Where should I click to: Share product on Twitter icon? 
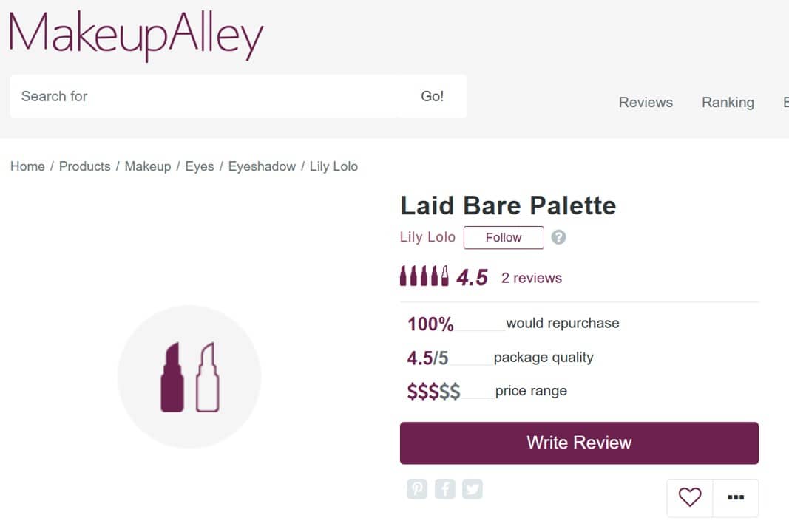[x=472, y=488]
